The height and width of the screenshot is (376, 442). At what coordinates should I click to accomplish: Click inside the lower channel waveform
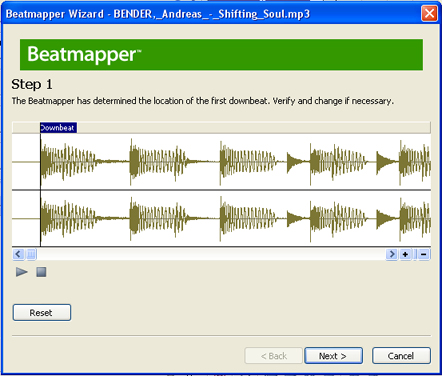[221, 219]
